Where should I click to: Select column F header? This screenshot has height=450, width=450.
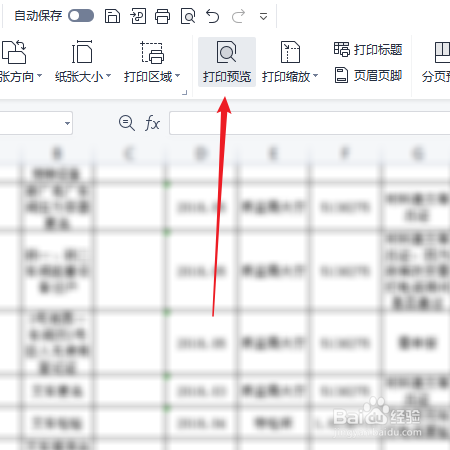(x=345, y=153)
